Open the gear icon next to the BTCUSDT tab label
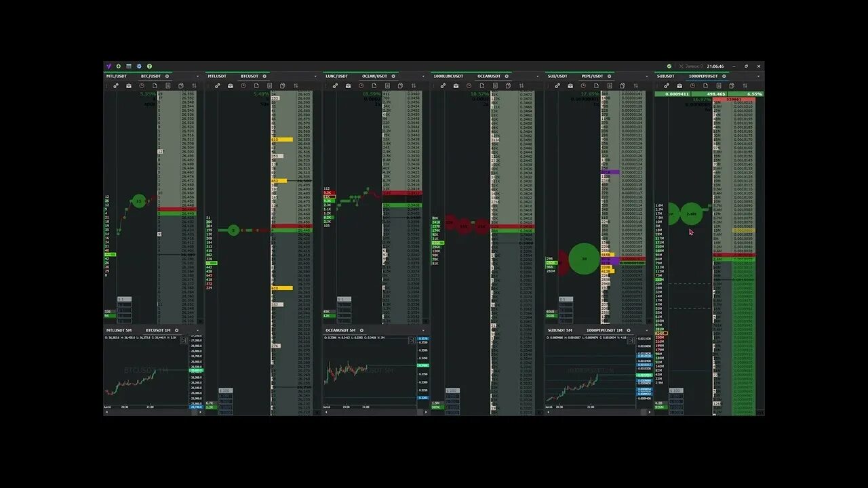Image resolution: width=868 pixels, height=488 pixels. click(264, 77)
